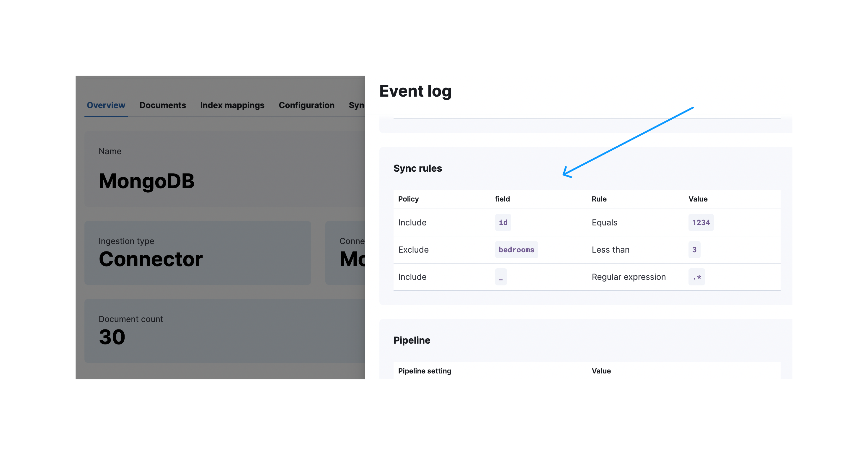Screen dimensions: 868x455
Task: Open the truncated Sync tab on the right
Action: point(357,105)
